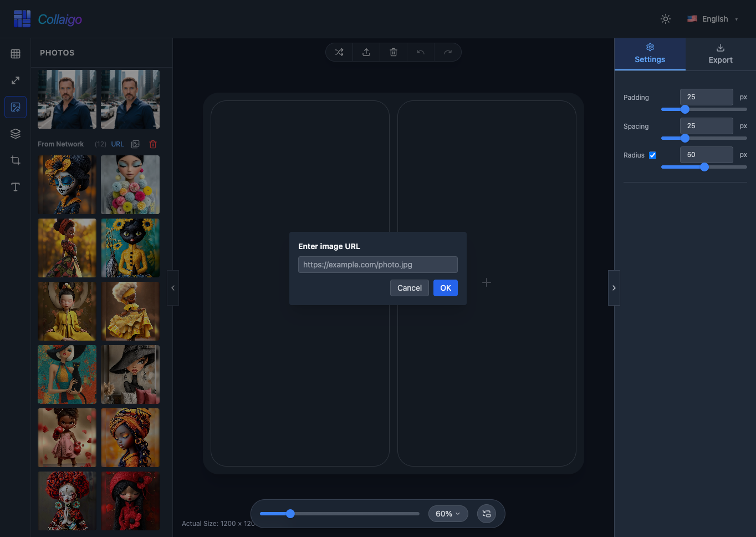Toggle the Radius checkbox
This screenshot has height=537, width=756.
tap(653, 155)
